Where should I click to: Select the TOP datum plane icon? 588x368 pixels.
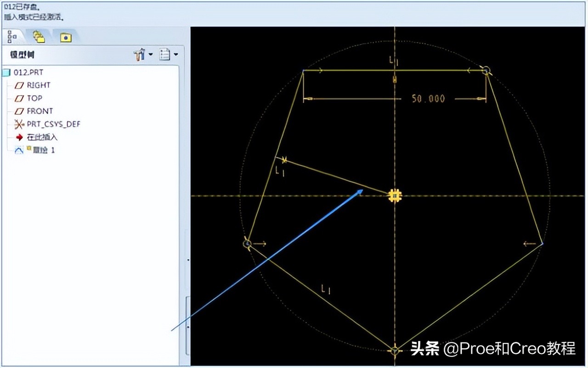pos(18,98)
